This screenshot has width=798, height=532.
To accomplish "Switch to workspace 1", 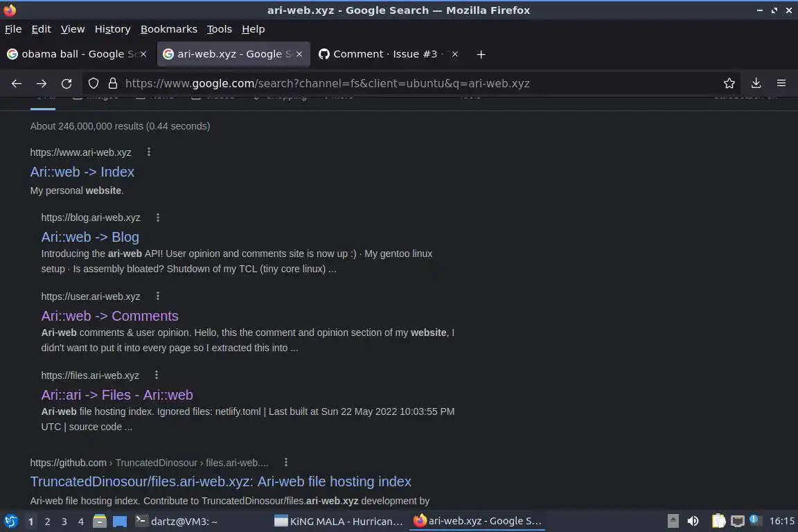I will click(31, 522).
